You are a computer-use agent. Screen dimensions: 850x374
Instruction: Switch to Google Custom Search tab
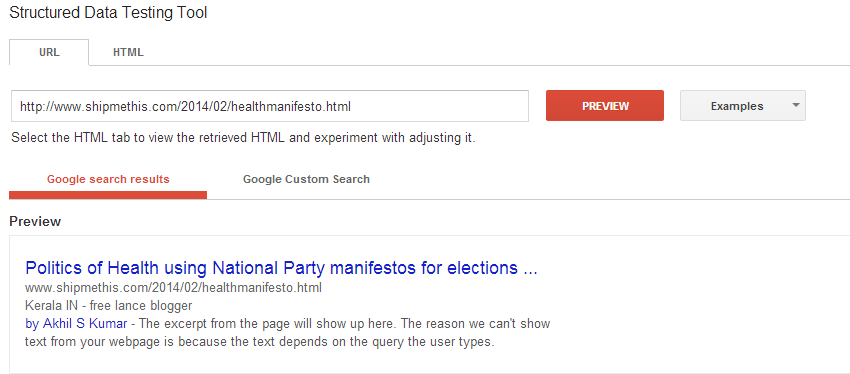pos(306,179)
